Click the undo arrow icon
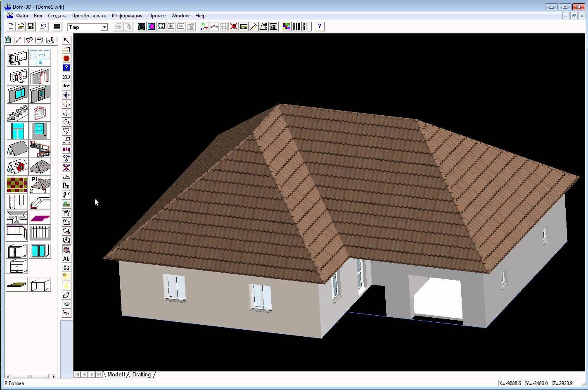This screenshot has height=390, width=588. pyautogui.click(x=43, y=26)
